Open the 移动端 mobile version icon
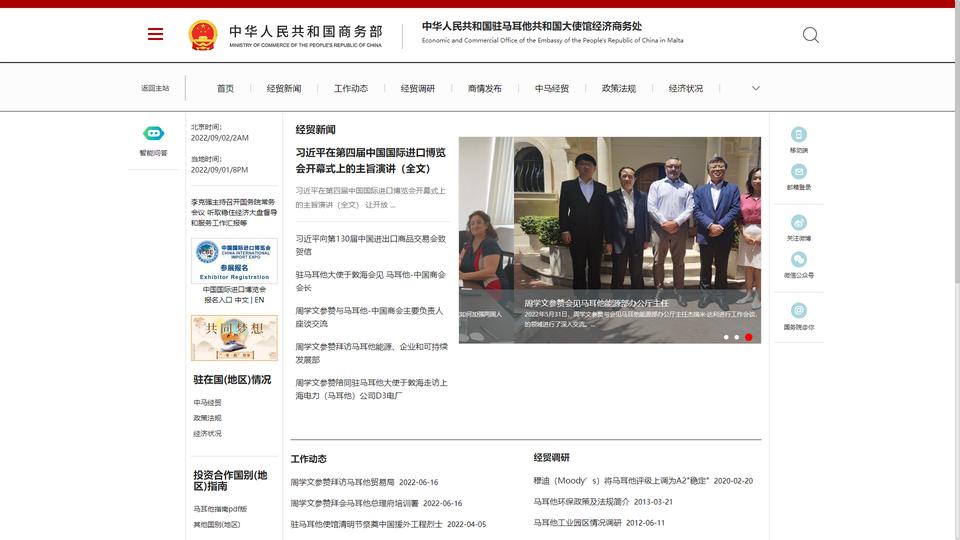 pos(798,134)
